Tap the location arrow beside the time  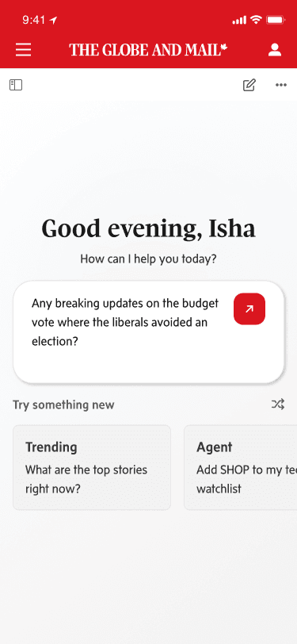point(53,20)
